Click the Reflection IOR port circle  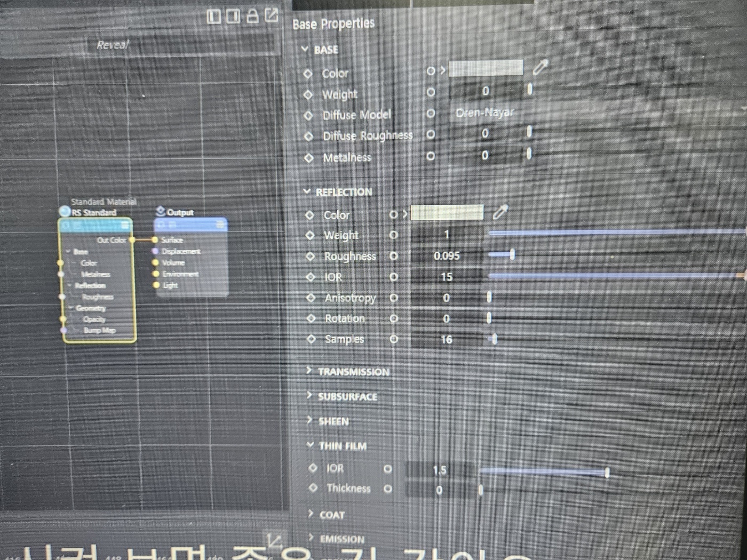click(394, 277)
